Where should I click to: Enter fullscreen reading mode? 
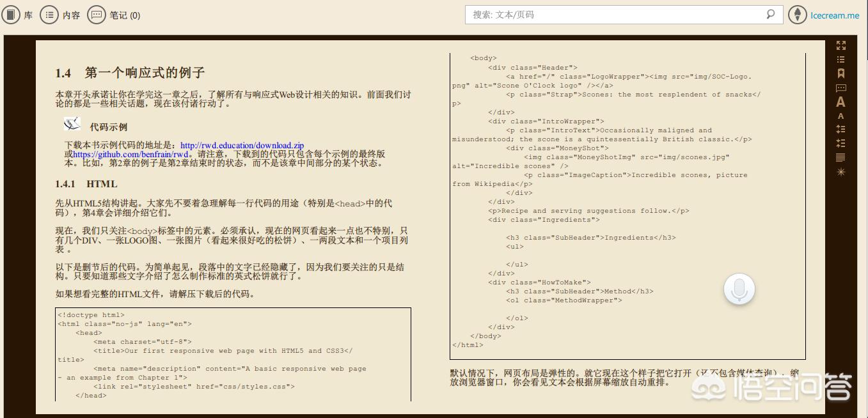[841, 45]
